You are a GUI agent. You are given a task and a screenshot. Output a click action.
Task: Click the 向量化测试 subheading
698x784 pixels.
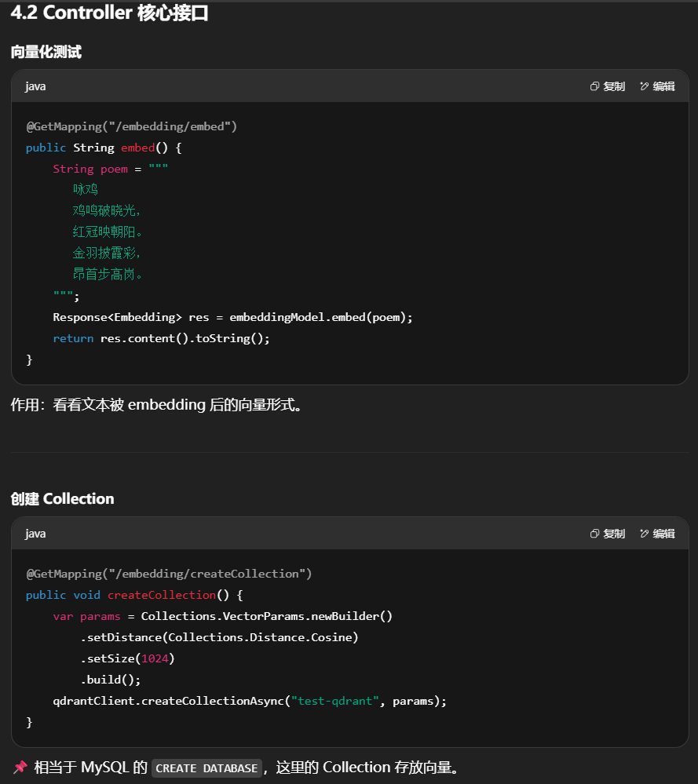(46, 53)
